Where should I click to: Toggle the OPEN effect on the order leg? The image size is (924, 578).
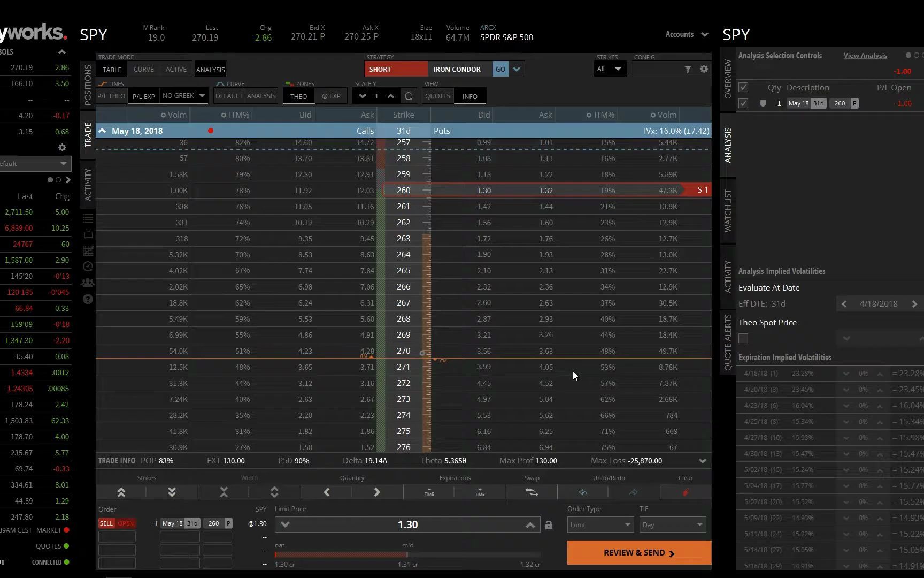click(x=126, y=523)
